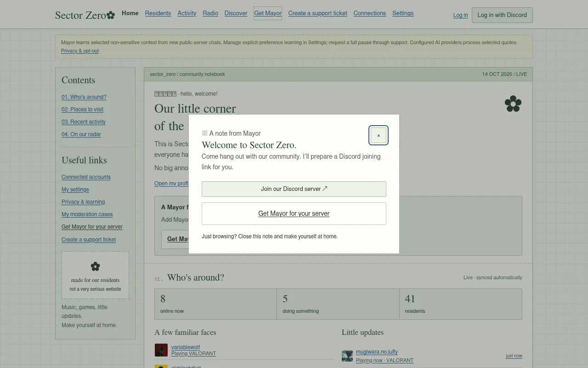Click variablewolf's avatar picture
This screenshot has width=588, height=368.
click(161, 350)
